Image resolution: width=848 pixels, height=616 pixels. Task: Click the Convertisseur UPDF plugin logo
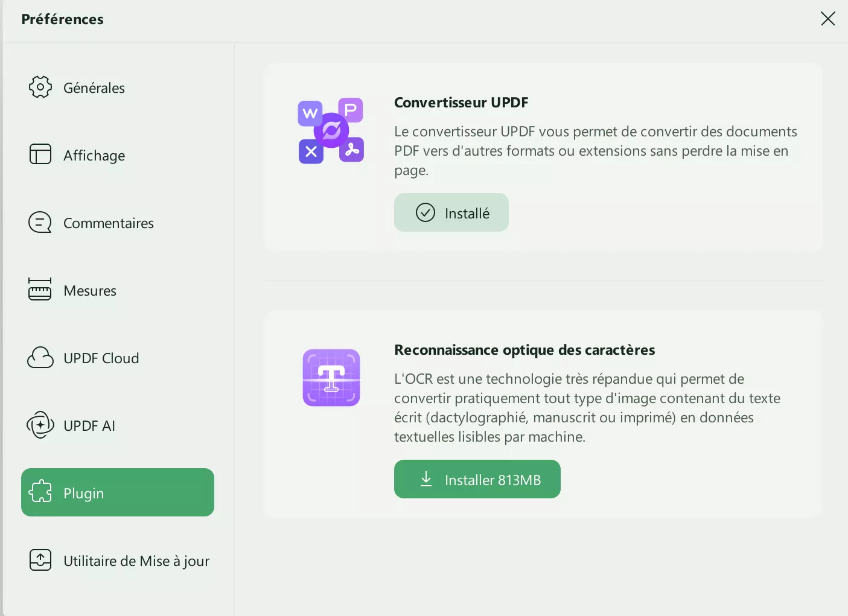pyautogui.click(x=331, y=131)
